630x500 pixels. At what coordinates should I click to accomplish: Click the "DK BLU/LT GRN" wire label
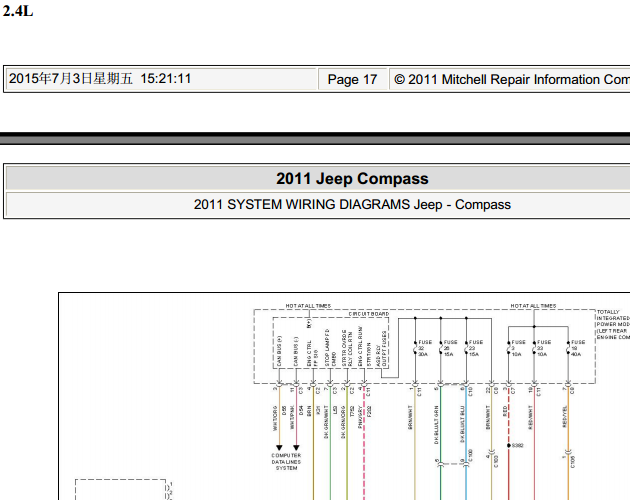click(436, 424)
